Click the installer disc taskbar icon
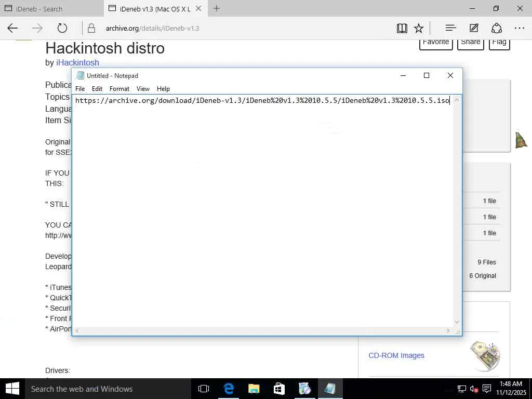The height and width of the screenshot is (399, 532). point(304,389)
